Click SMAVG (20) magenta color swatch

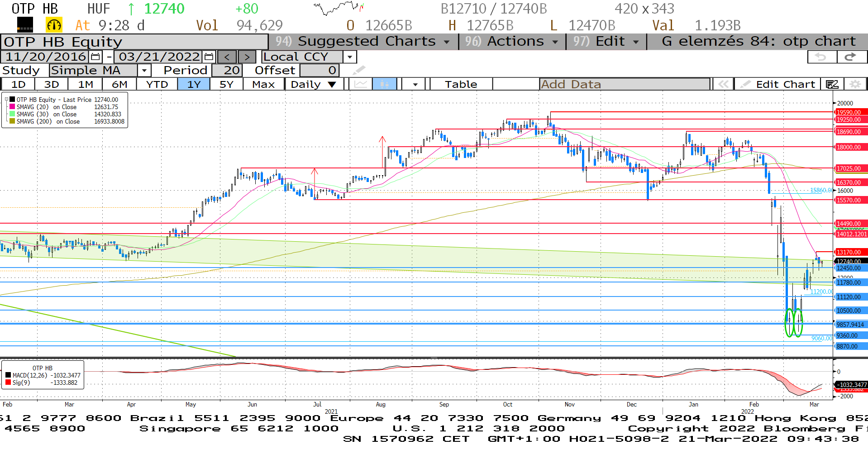(12, 107)
